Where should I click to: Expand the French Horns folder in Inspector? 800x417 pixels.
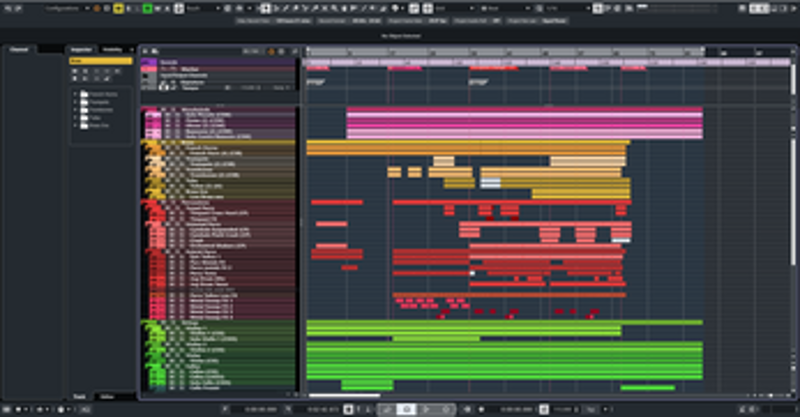click(77, 94)
